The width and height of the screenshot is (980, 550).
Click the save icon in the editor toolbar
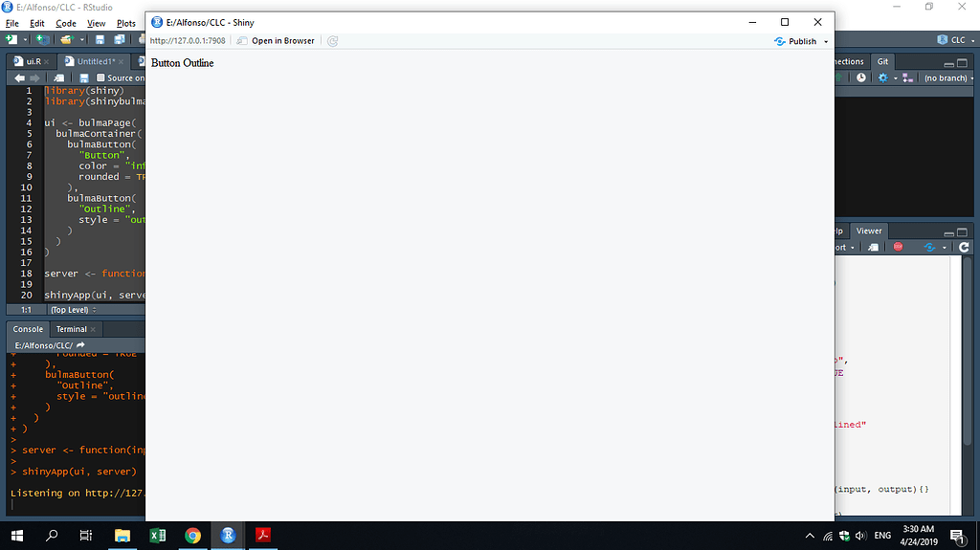pyautogui.click(x=84, y=77)
